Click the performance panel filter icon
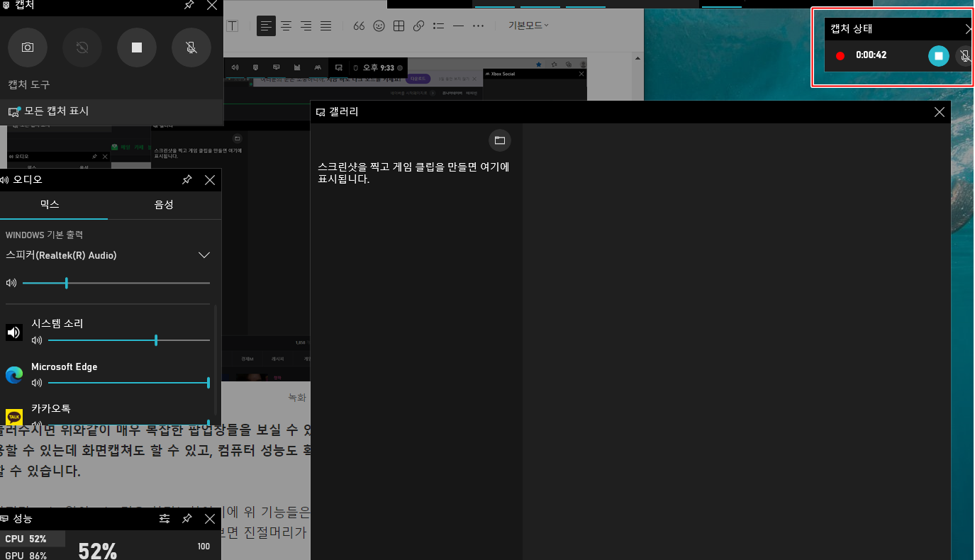Screen dimensions: 975x560 click(165, 518)
